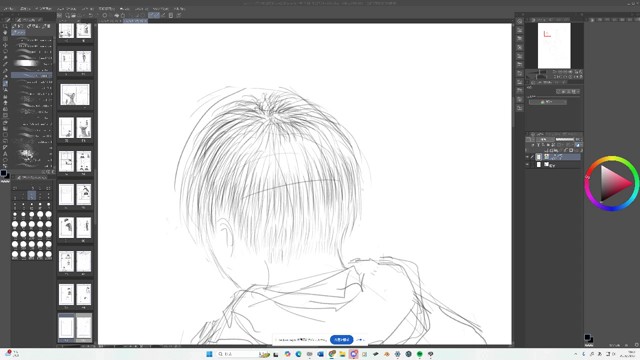Click the undo arrow in the command bar

click(90, 16)
